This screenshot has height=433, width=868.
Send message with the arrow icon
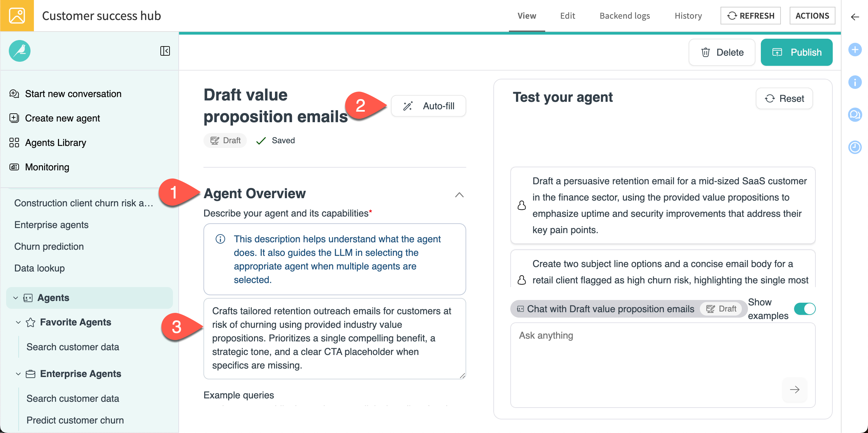tap(794, 390)
